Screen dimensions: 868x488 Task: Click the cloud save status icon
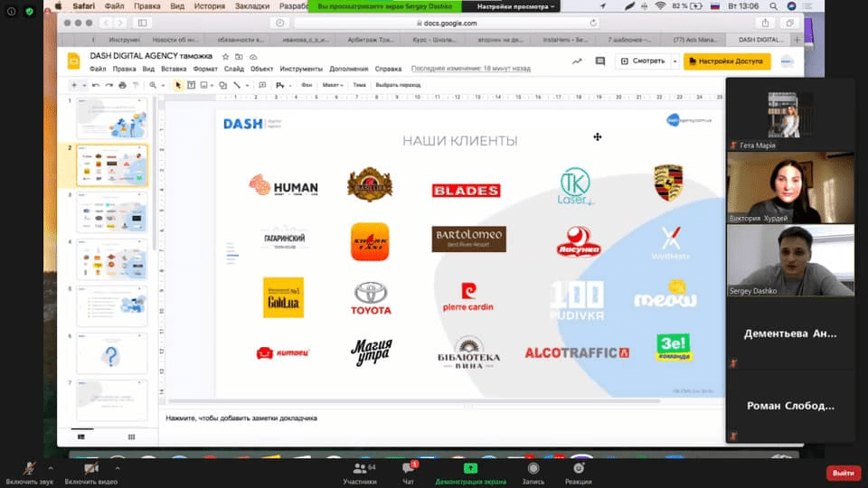(253, 56)
